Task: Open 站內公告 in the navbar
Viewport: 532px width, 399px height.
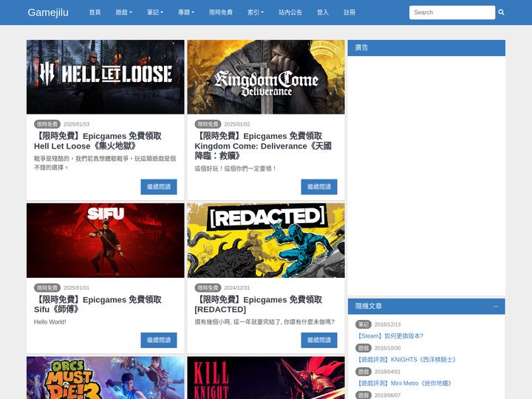Action: 290,13
